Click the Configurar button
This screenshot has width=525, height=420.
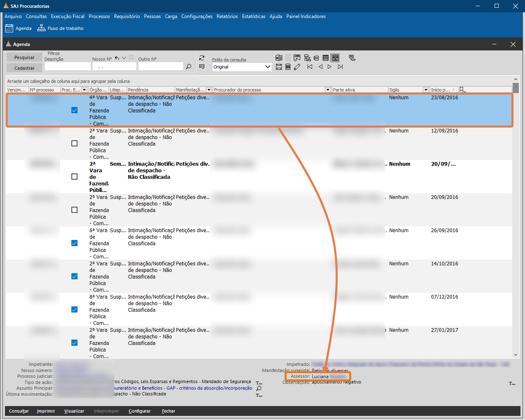coord(139,411)
